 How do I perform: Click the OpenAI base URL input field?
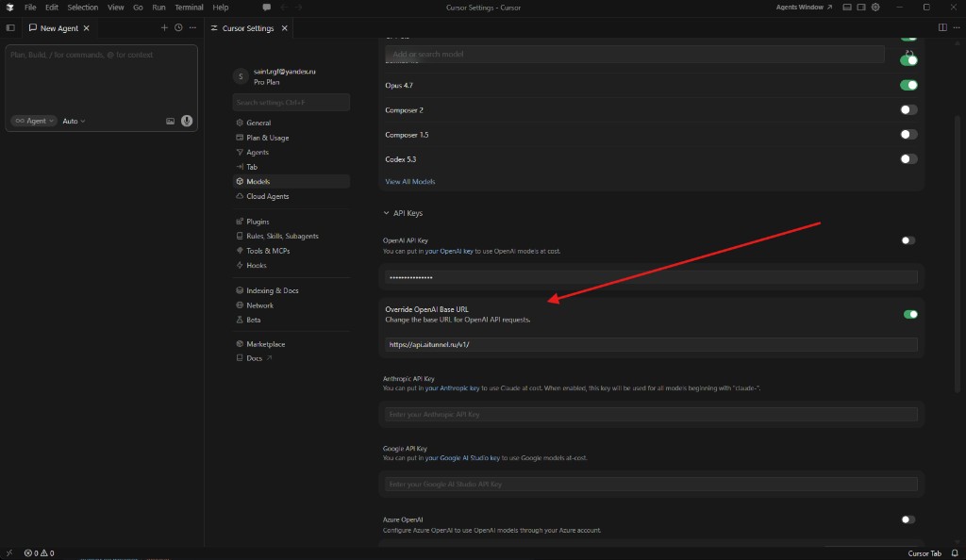click(651, 345)
